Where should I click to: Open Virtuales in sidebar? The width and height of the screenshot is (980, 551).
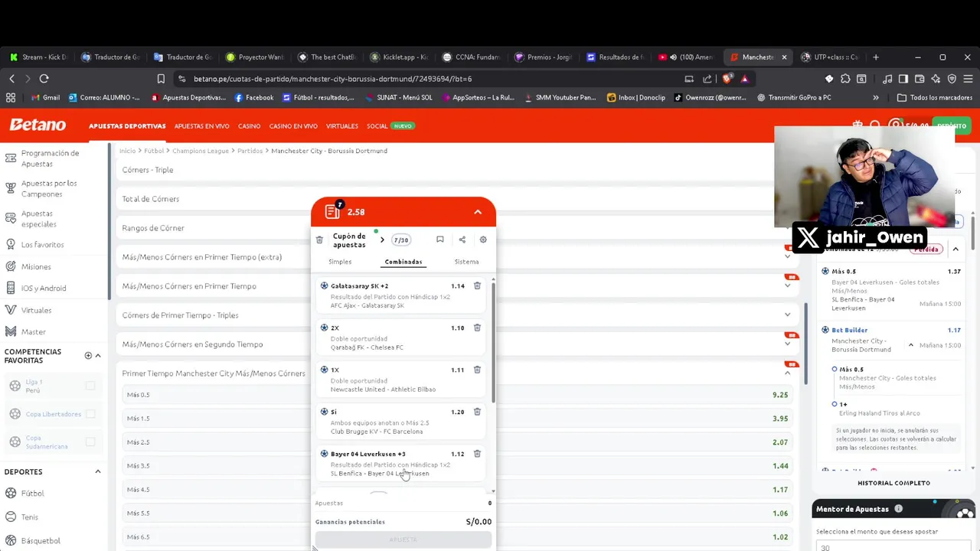click(x=36, y=310)
